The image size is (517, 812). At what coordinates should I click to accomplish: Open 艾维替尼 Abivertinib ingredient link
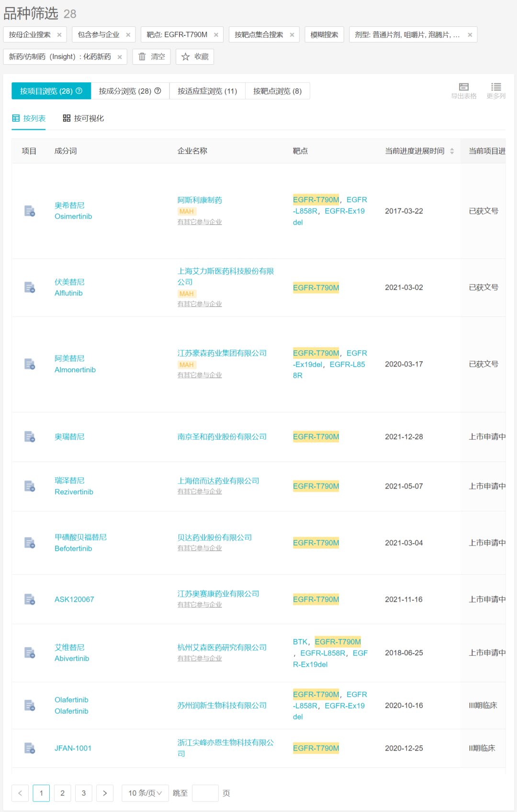pyautogui.click(x=72, y=653)
